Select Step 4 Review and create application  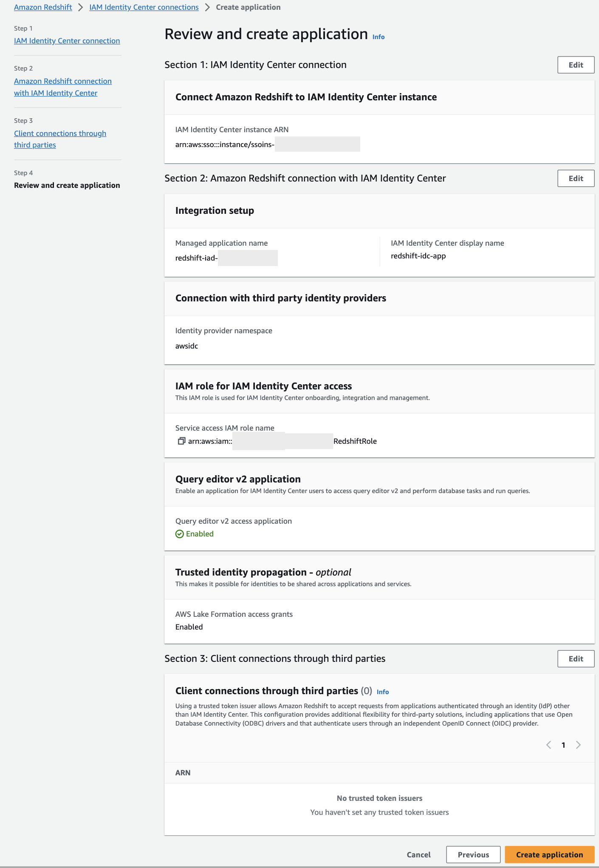pos(67,185)
